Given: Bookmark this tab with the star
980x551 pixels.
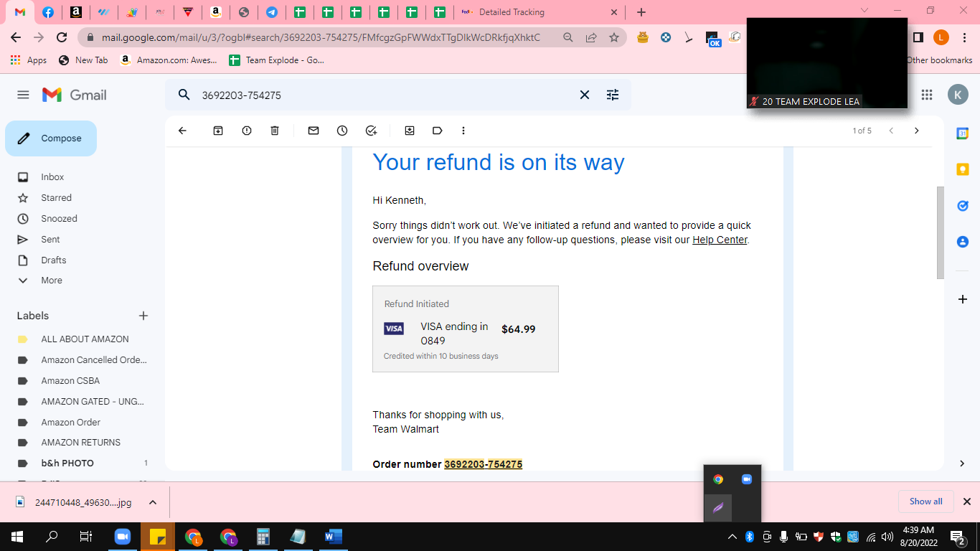Looking at the screenshot, I should tap(614, 37).
